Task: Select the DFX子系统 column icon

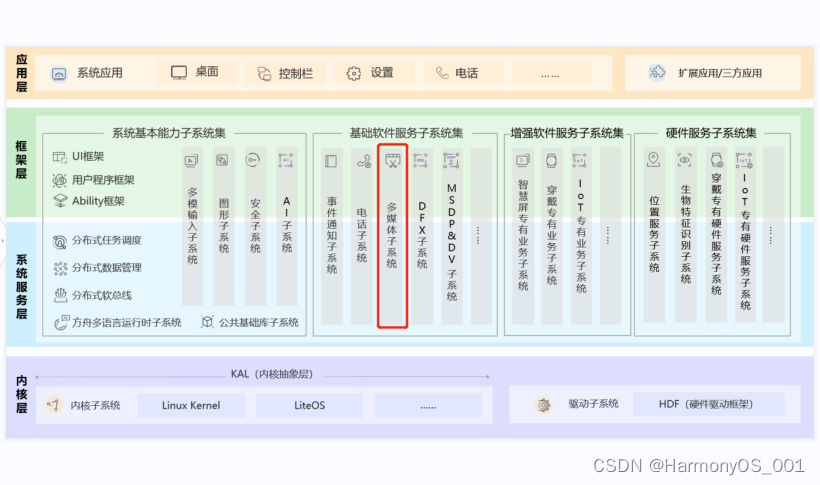Action: coord(420,160)
